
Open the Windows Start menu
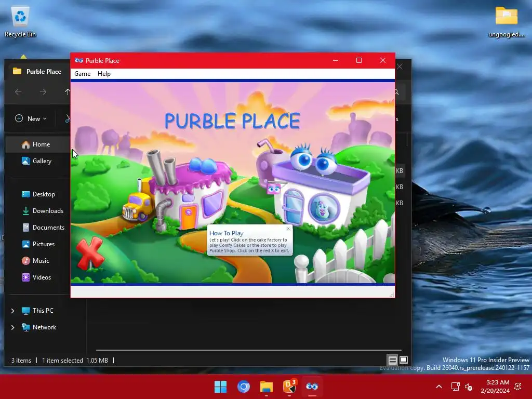pyautogui.click(x=220, y=387)
